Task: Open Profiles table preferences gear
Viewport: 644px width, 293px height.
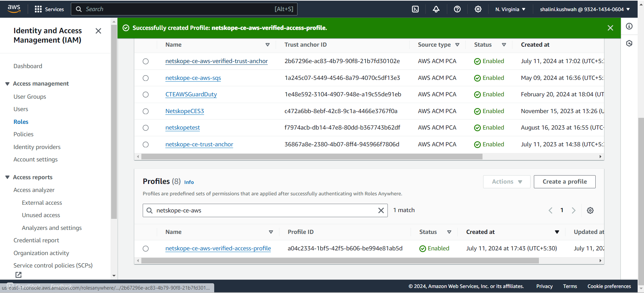Action: [590, 210]
